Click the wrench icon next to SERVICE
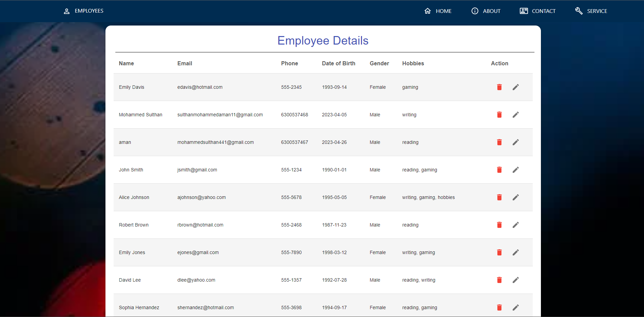 (578, 11)
